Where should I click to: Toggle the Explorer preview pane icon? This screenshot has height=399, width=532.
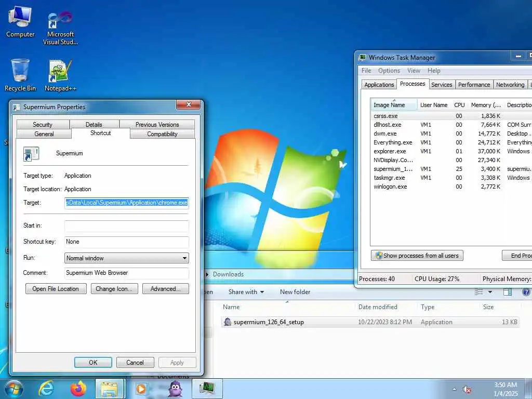pyautogui.click(x=508, y=292)
